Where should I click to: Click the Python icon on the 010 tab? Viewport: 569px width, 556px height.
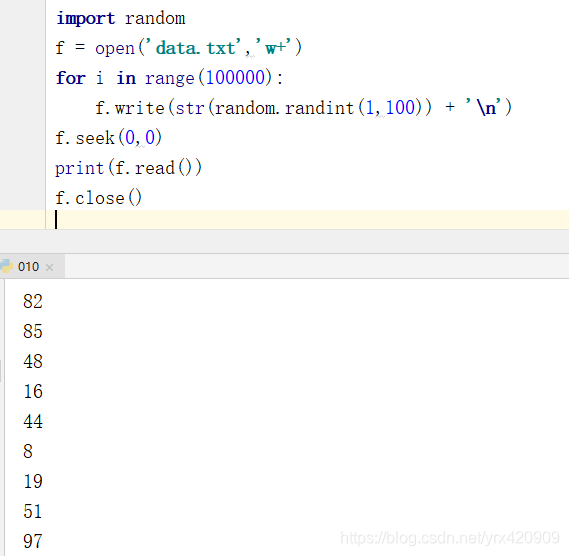point(6,266)
